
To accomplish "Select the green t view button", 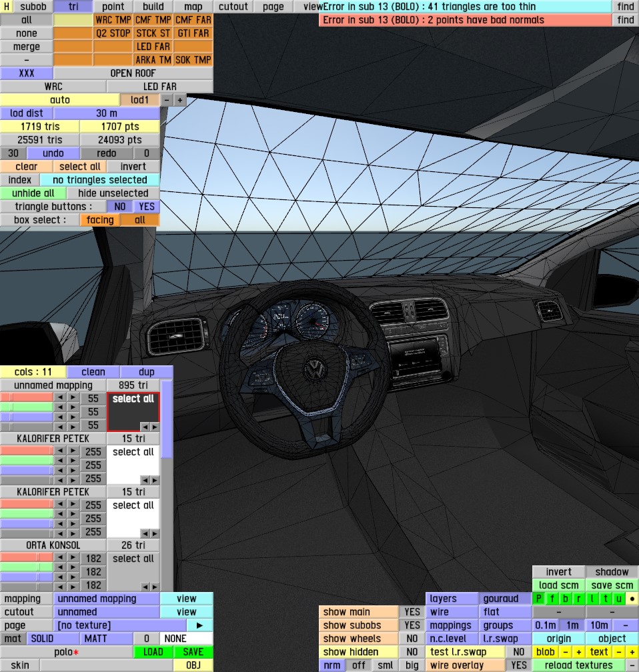I will pos(605,598).
